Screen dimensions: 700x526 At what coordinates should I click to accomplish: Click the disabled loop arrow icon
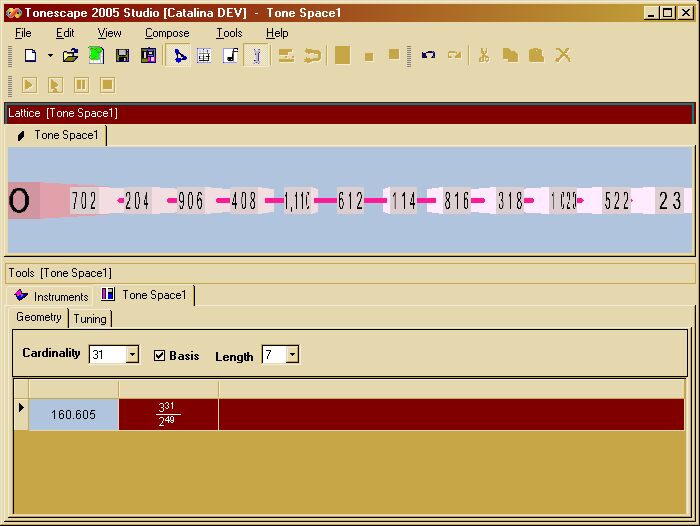(312, 55)
